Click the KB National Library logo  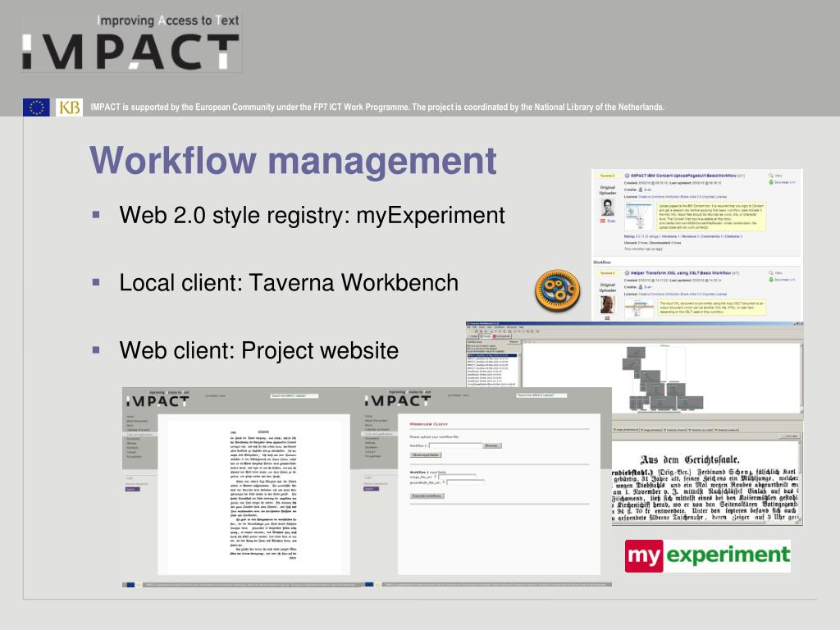point(69,107)
